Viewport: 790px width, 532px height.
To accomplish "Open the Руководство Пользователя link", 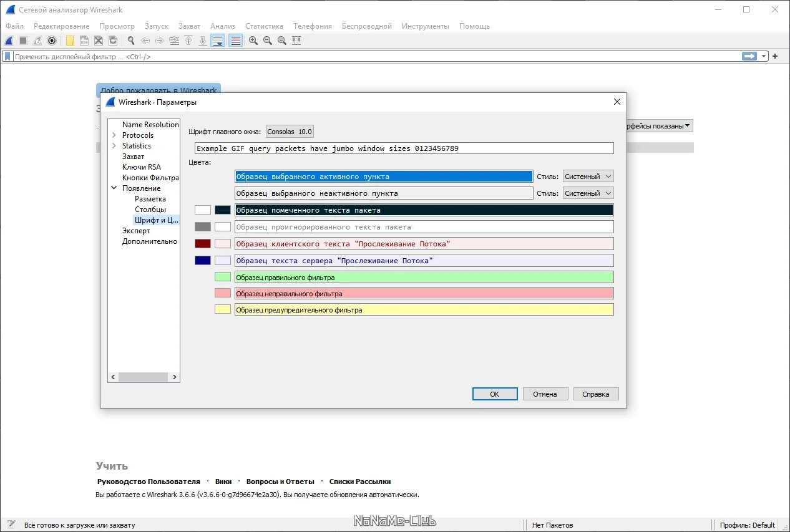I will click(x=149, y=481).
